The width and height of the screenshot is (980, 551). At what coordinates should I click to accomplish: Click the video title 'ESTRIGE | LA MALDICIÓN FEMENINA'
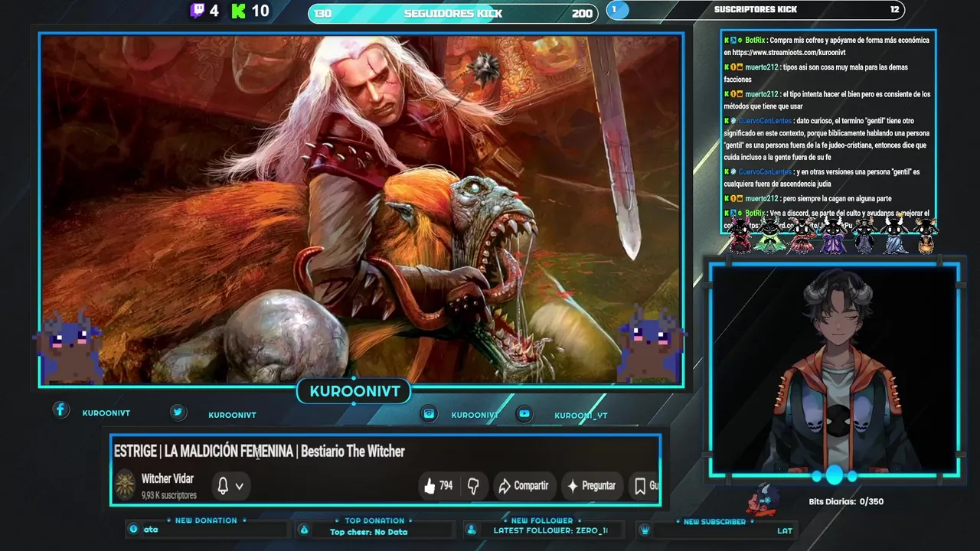[203, 452]
